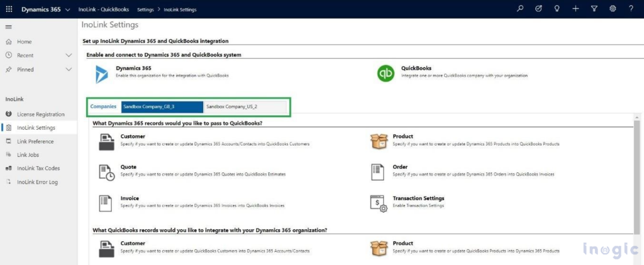644x265 pixels.
Task: Click the Customer icon under QuickBooks records
Action: pos(106,249)
